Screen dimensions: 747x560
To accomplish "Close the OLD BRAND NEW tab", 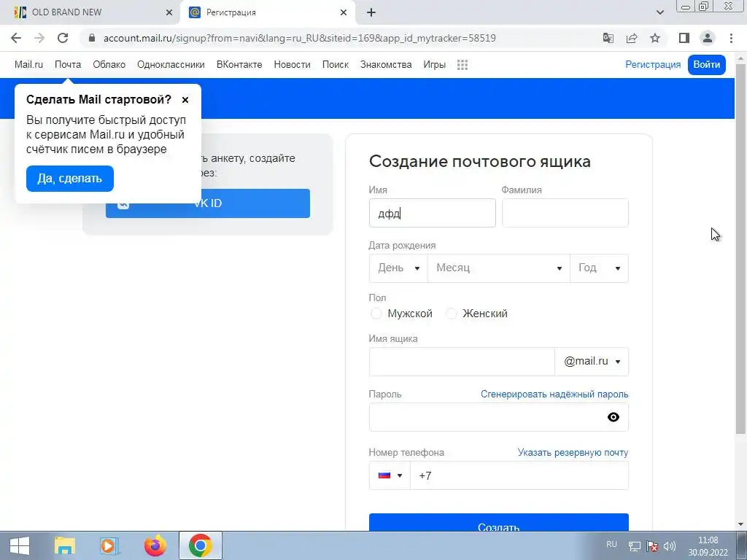I will point(169,12).
